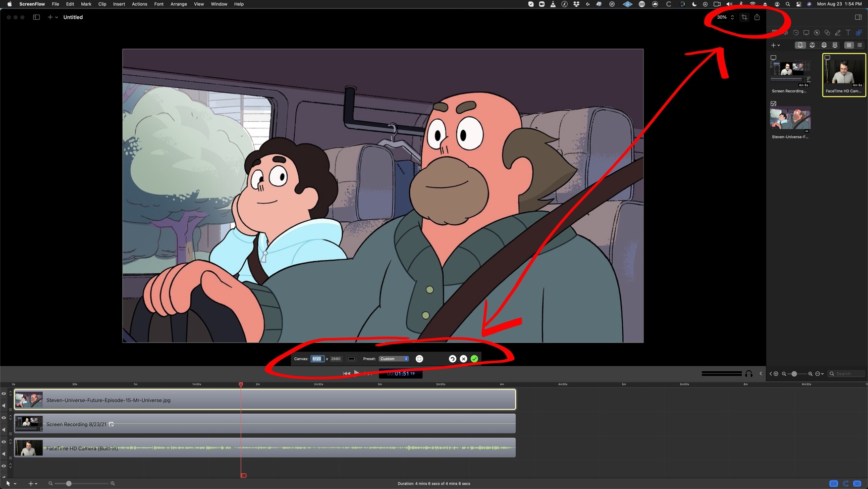Open the Media Library inspector tab
This screenshot has width=868, height=489.
(x=859, y=33)
